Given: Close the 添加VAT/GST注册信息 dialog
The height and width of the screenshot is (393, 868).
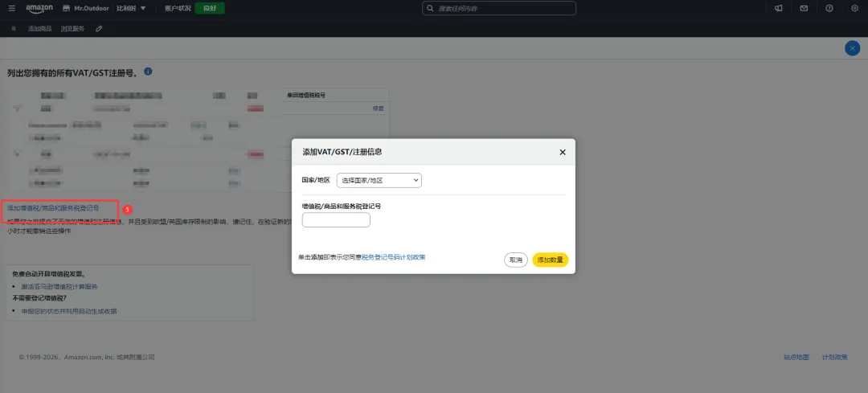Looking at the screenshot, I should point(563,152).
